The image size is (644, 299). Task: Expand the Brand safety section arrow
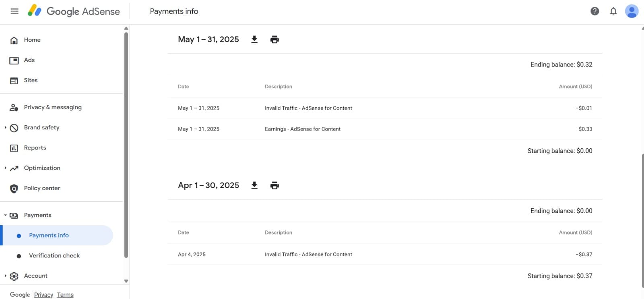tap(5, 127)
